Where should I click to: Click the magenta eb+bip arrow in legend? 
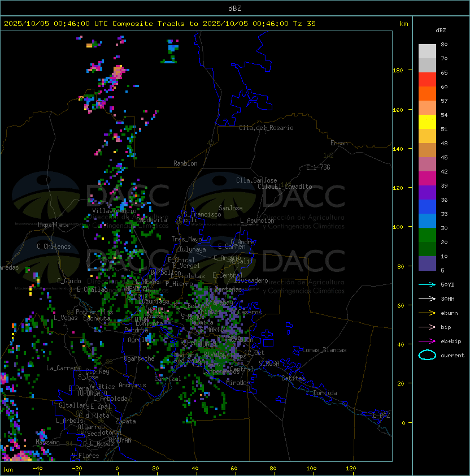(x=427, y=341)
